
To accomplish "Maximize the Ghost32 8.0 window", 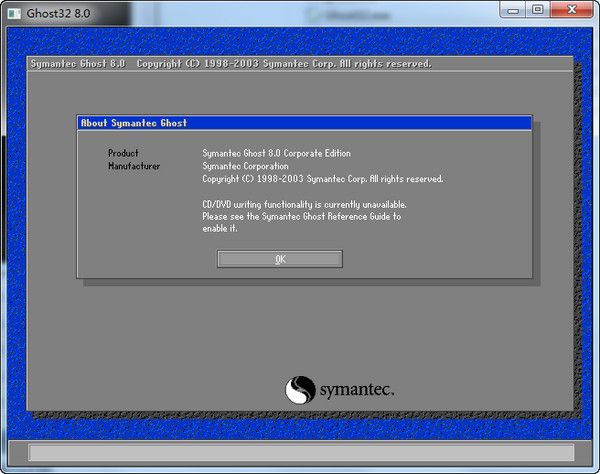I will 538,10.
